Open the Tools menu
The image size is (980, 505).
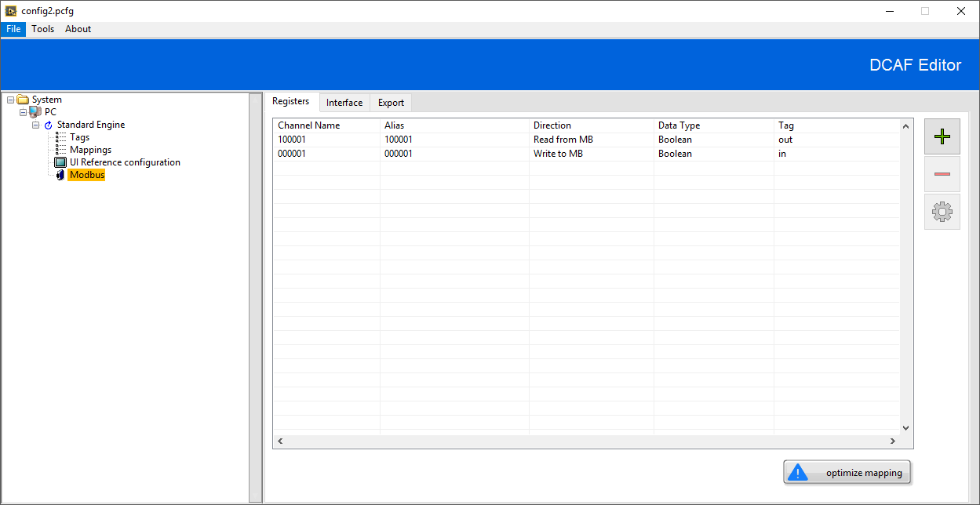[x=42, y=29]
